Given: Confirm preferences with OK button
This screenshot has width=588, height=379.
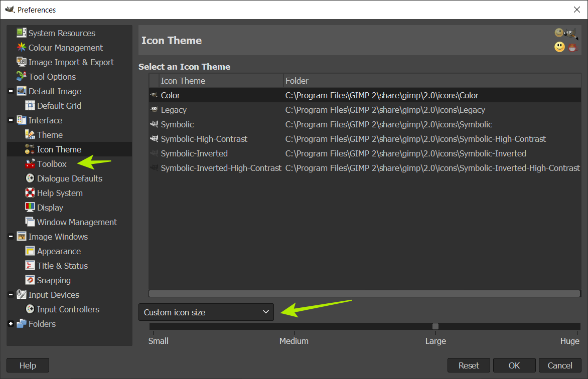Looking at the screenshot, I should (x=514, y=365).
